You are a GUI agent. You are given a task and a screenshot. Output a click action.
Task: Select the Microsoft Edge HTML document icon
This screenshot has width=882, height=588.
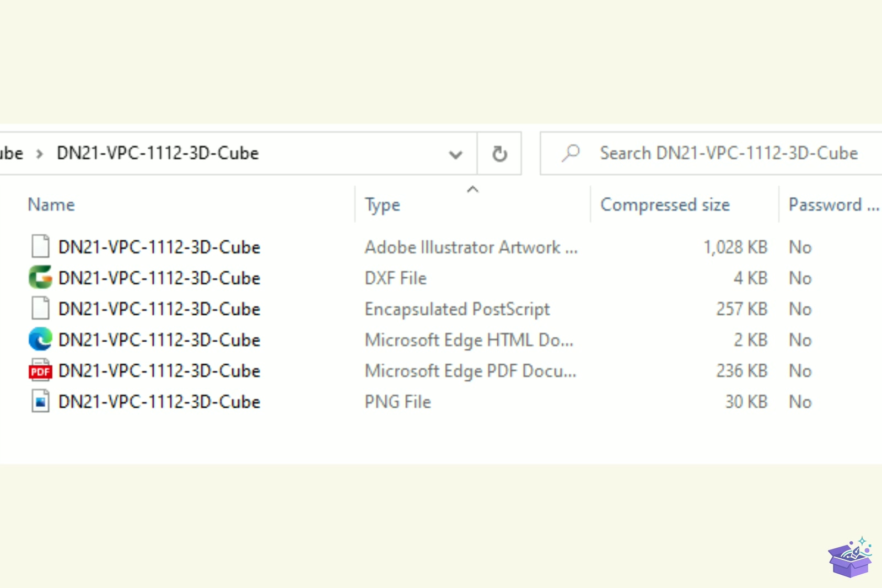(40, 339)
